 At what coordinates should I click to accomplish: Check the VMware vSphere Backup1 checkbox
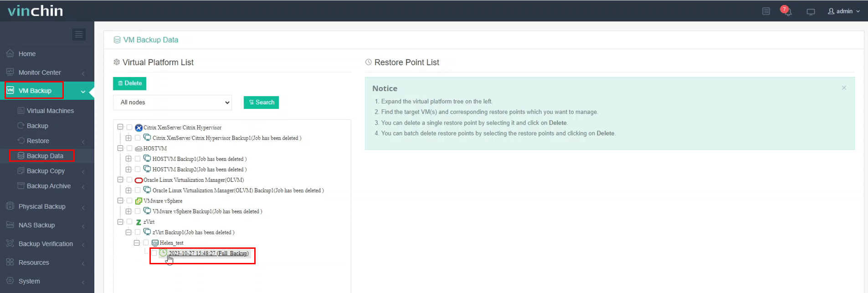[x=138, y=211]
